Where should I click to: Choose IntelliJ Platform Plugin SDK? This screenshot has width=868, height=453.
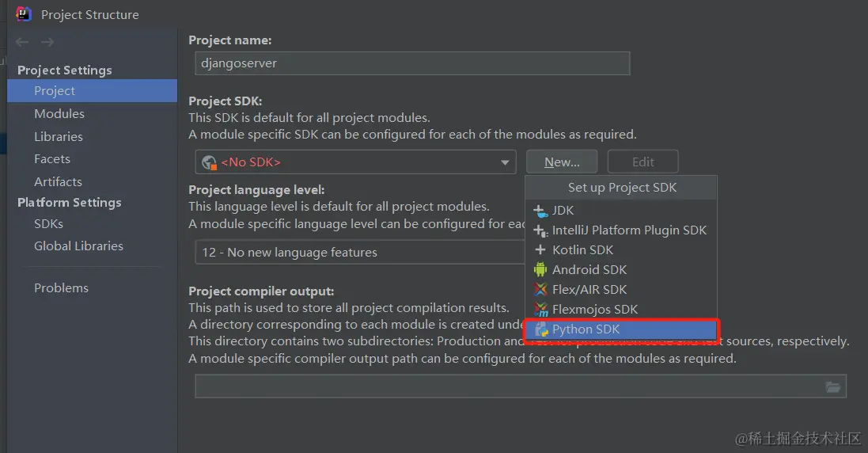click(x=620, y=230)
